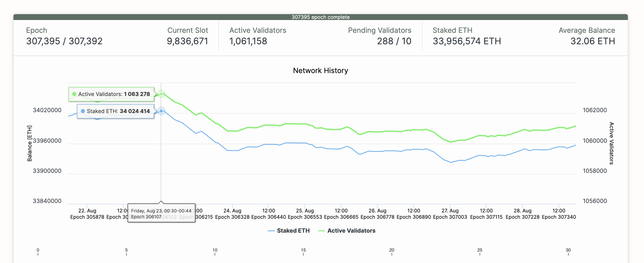Toggle the Active Validators legend series
The width and height of the screenshot is (644, 263).
tap(346, 230)
